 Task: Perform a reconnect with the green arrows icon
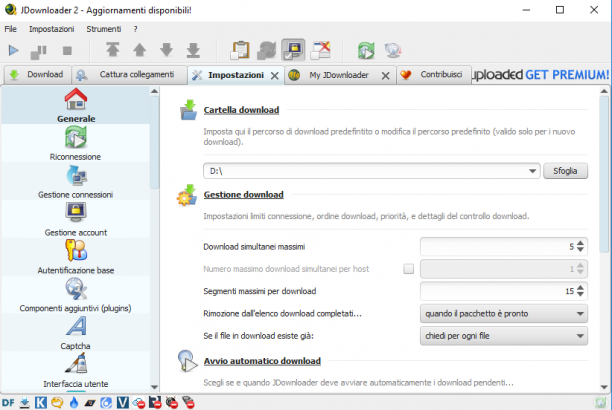(x=366, y=50)
